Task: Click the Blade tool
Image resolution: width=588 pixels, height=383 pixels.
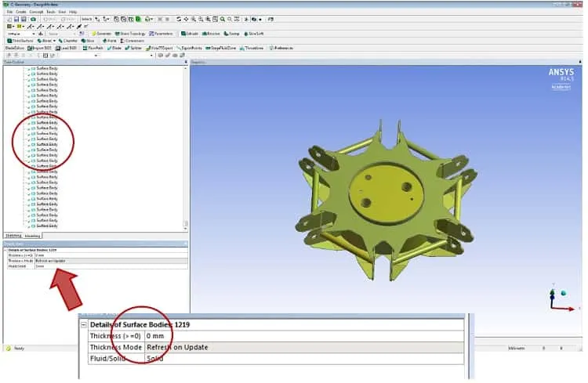Action: point(114,48)
